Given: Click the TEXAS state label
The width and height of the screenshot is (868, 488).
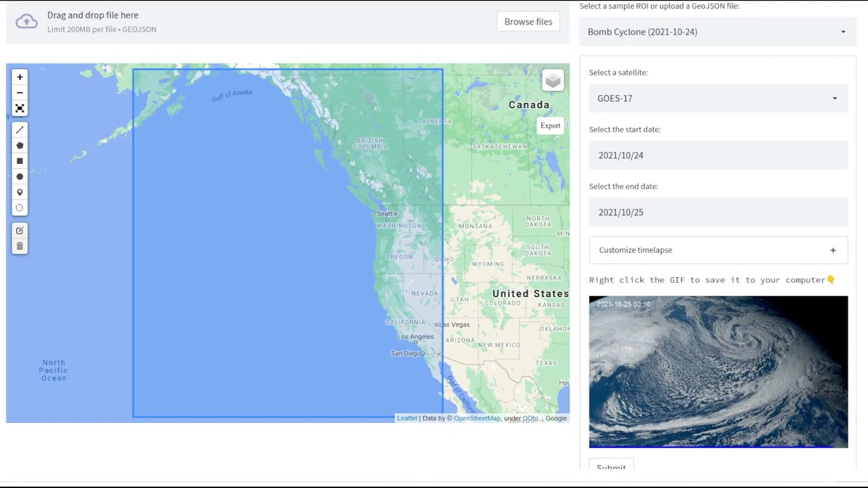Looking at the screenshot, I should pyautogui.click(x=546, y=363).
